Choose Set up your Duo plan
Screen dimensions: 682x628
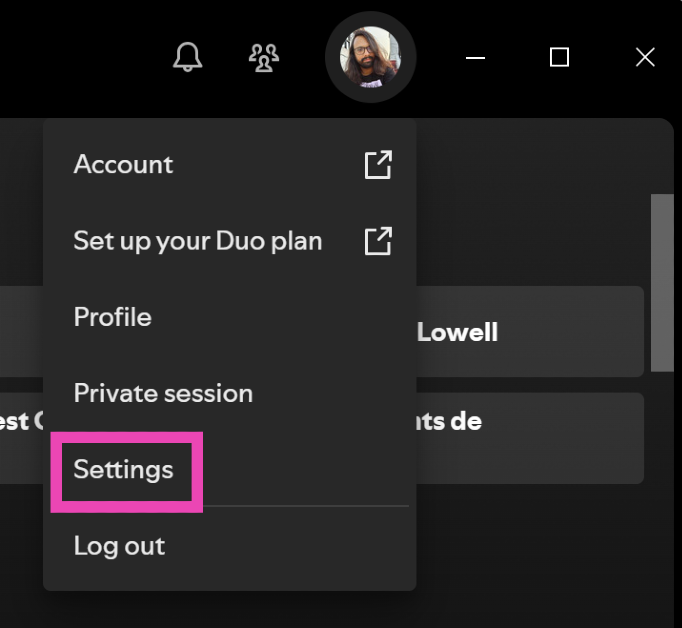tap(198, 241)
